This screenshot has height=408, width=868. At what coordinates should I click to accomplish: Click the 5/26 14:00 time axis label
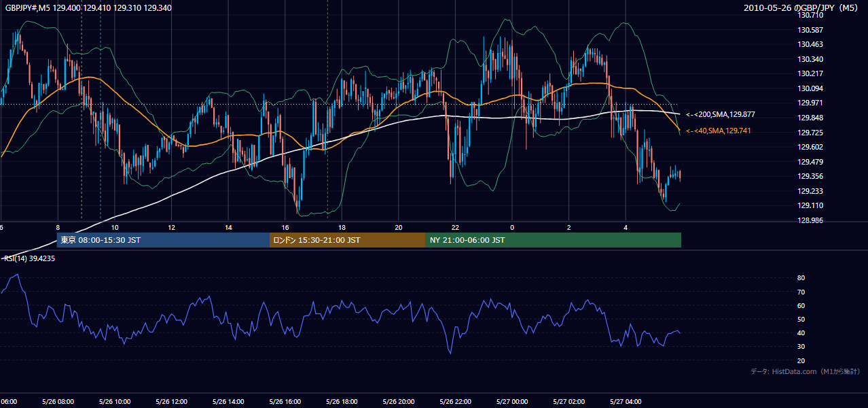(228, 402)
